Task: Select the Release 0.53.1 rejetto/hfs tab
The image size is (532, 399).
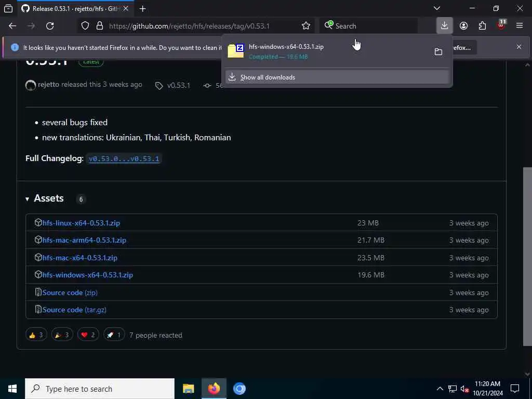Action: 75,9
